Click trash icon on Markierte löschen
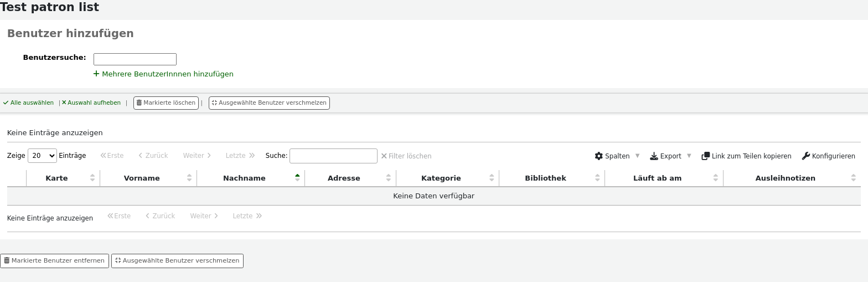 (139, 103)
